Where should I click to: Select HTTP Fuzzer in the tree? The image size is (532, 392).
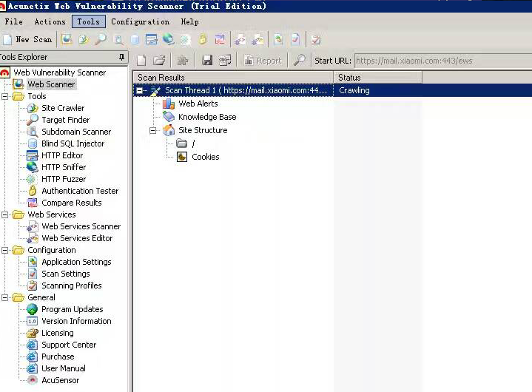pos(64,179)
